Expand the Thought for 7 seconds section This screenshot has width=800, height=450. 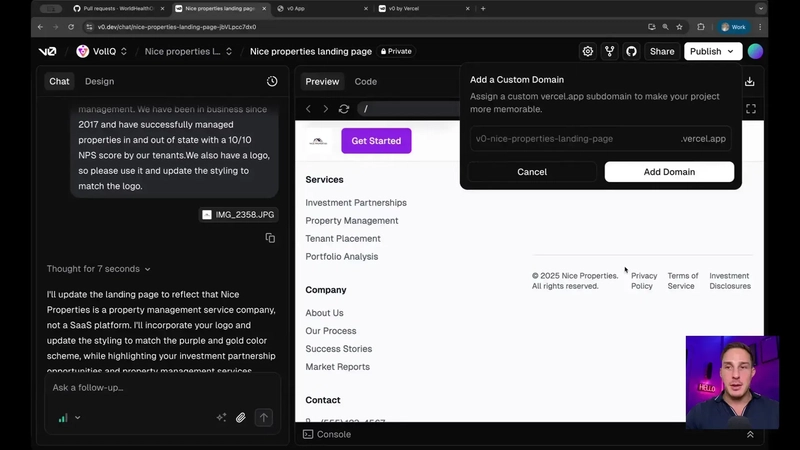(x=98, y=269)
